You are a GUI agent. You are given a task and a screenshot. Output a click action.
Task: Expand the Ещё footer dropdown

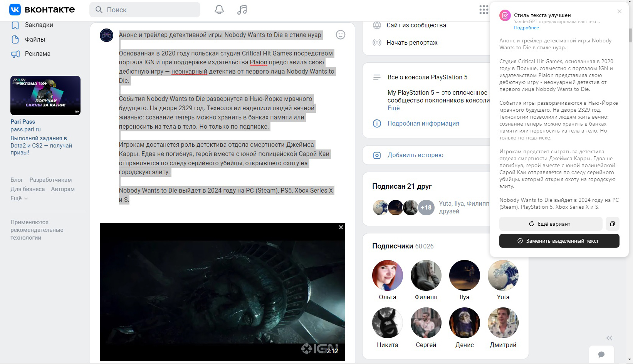19,198
